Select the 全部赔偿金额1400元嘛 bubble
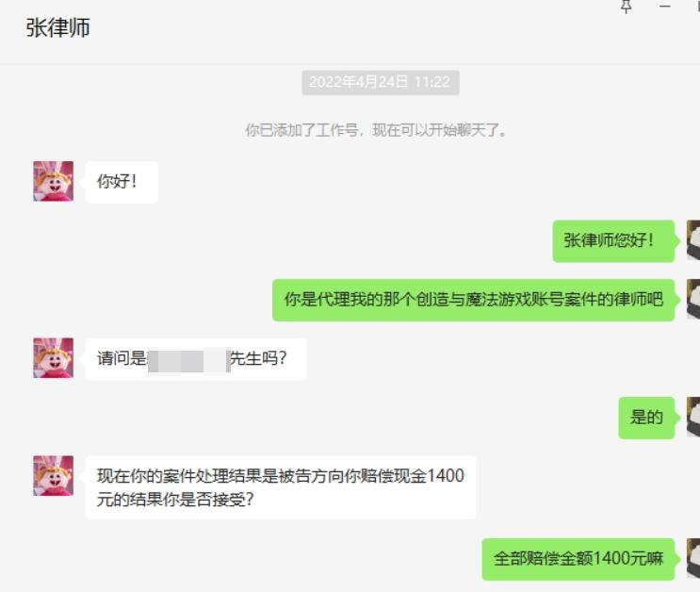 (x=578, y=559)
